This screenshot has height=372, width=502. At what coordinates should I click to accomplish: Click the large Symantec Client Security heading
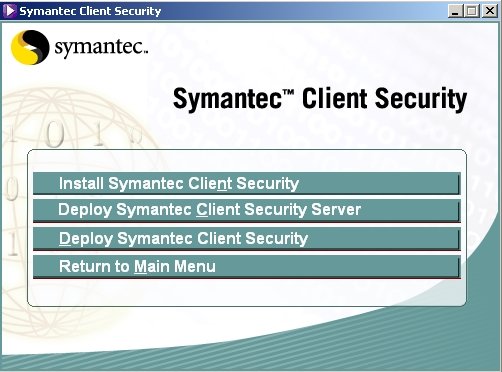coord(320,99)
